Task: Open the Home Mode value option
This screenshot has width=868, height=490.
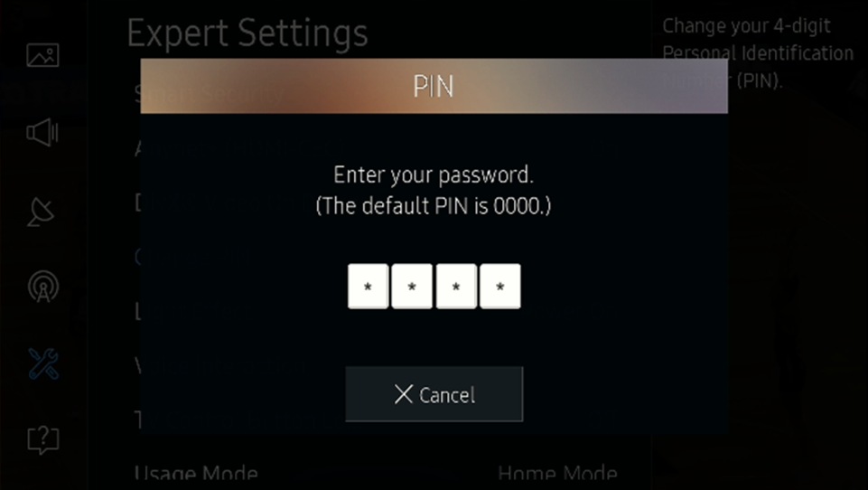Action: tap(557, 475)
